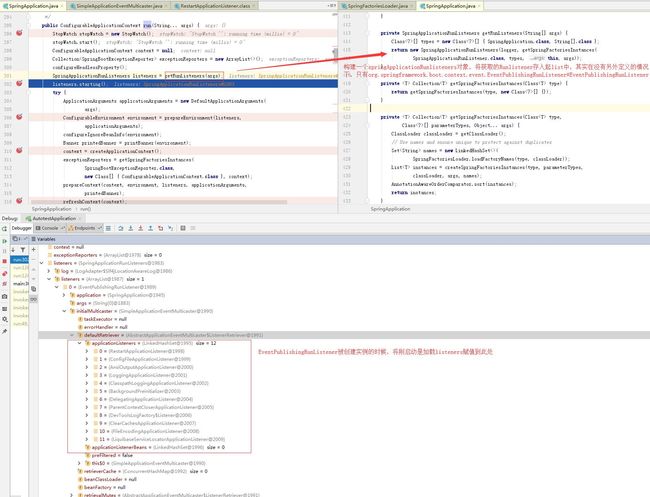
Task: Click the Drop Frame icon
Action: (x=160, y=228)
